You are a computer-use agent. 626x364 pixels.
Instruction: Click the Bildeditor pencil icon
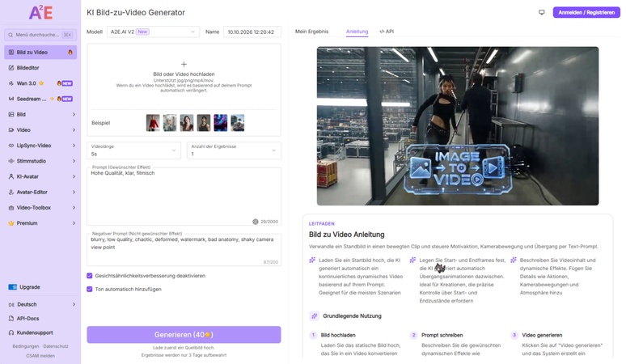11,68
